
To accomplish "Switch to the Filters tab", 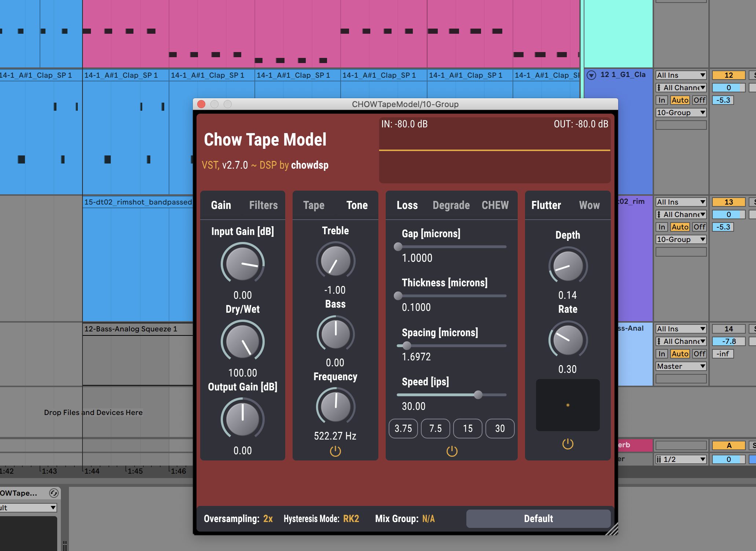I will [x=263, y=205].
